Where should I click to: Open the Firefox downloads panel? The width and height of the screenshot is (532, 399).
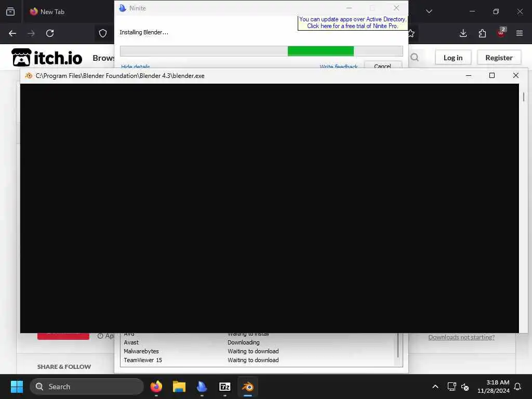pyautogui.click(x=463, y=33)
